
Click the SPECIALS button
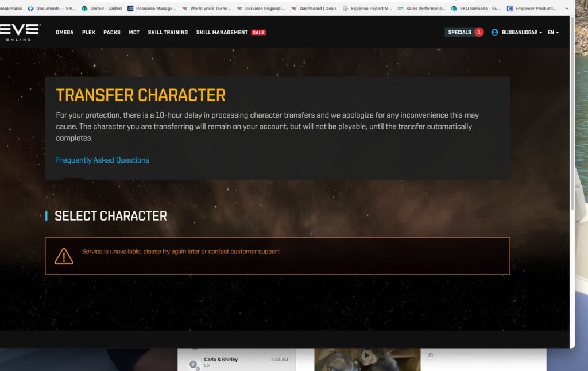click(x=459, y=32)
